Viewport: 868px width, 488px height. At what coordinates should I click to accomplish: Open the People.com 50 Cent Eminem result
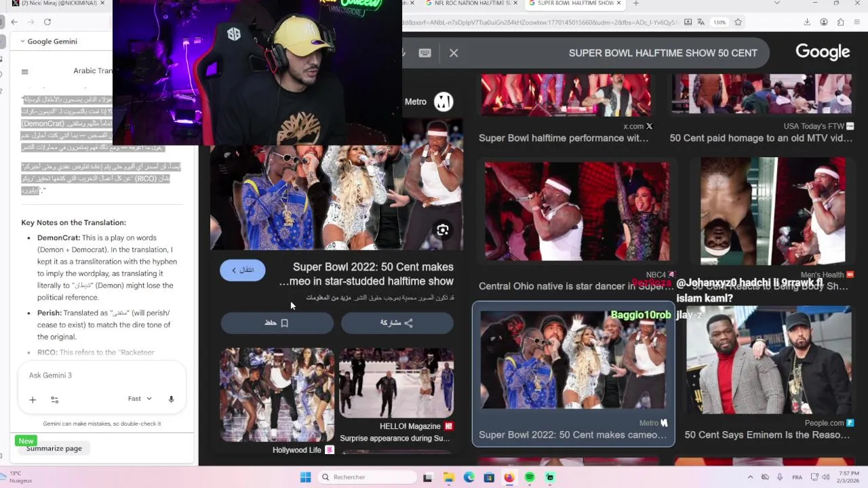coord(768,374)
